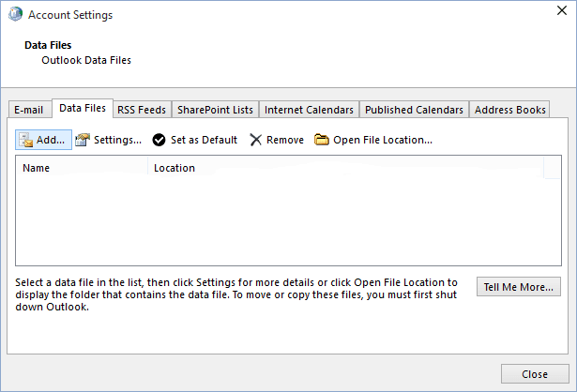
Task: Sort the list by Name column header
Action: point(82,168)
